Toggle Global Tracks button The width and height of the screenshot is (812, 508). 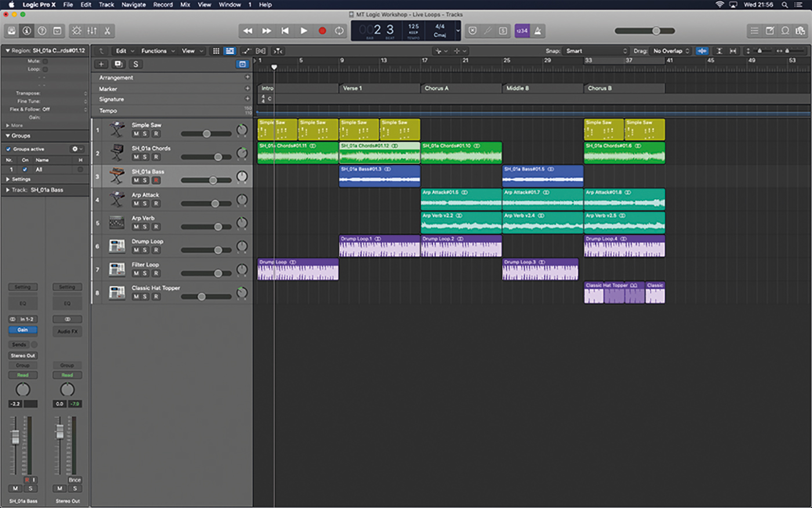[x=242, y=64]
